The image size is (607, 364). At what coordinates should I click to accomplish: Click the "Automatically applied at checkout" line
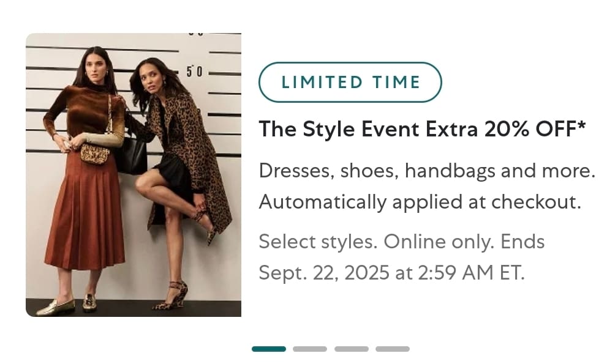(420, 202)
